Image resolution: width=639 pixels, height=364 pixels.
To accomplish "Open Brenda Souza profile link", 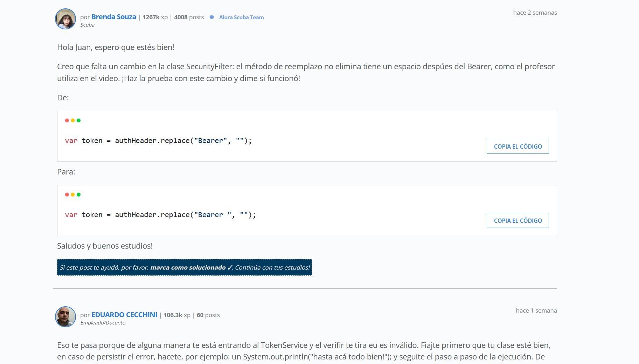I will [113, 17].
